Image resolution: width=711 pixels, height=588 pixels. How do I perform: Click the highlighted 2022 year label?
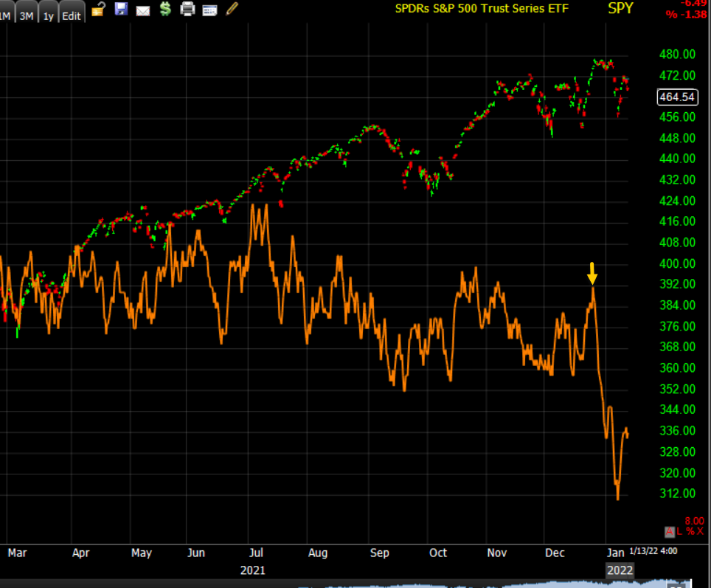620,570
